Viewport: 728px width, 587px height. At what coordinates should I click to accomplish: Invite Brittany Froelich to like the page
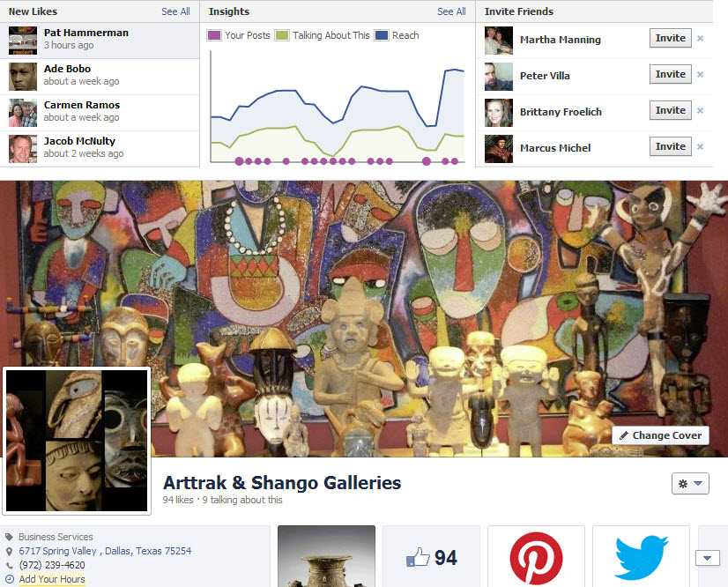(671, 110)
